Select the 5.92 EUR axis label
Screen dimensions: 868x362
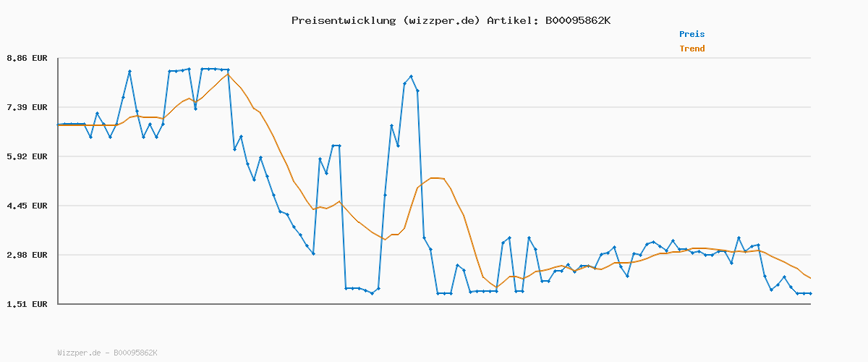27,156
